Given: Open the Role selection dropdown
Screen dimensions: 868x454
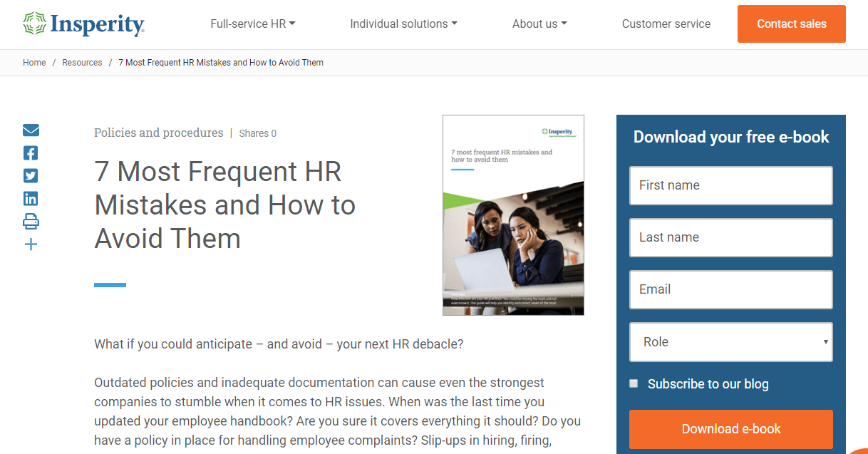Looking at the screenshot, I should [730, 342].
